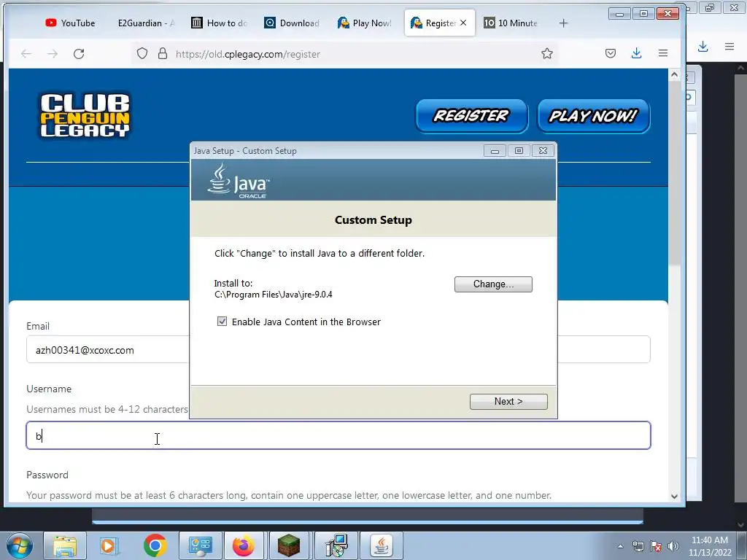Click the Club Penguin Legacy logo
Viewport: 747px width, 560px height.
(85, 116)
